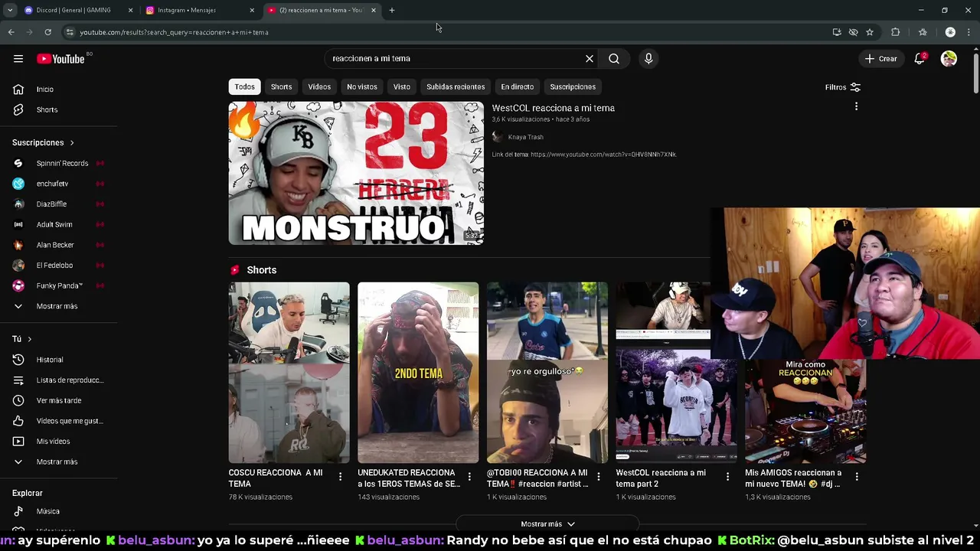
Task: Select the Subidas recientes filter chip
Action: point(456,86)
